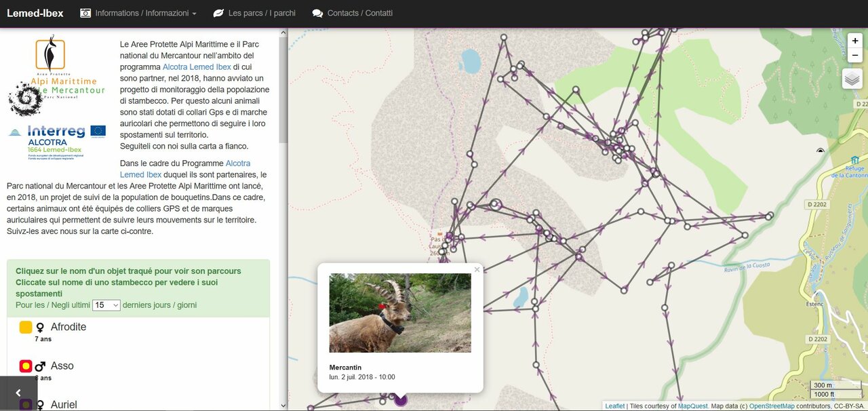Click the Lemed-Ibex brand title
The height and width of the screenshot is (411, 868).
[x=35, y=13]
